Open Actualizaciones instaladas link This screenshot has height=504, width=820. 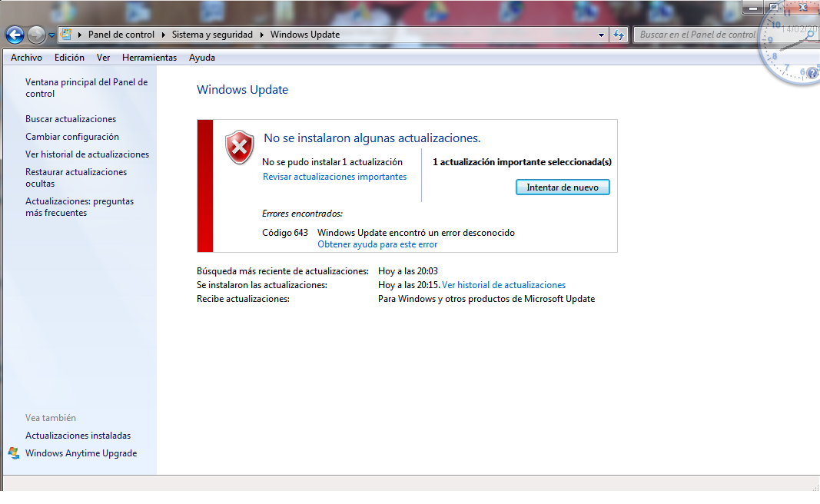point(78,436)
